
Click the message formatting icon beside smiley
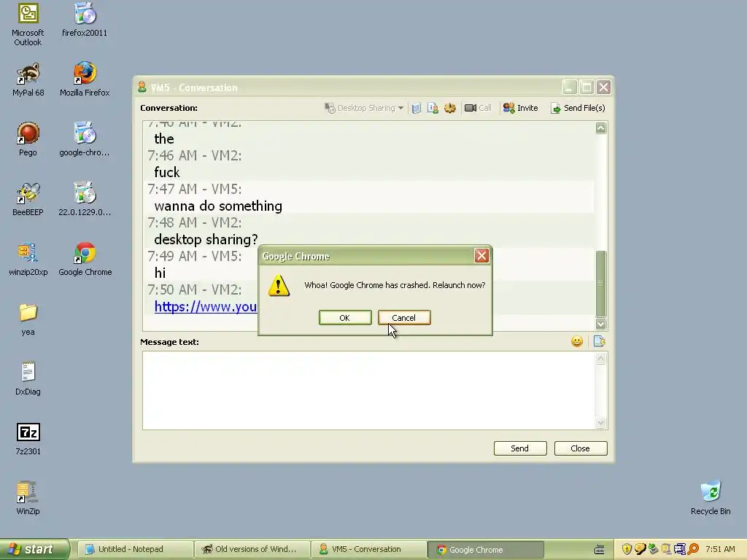point(600,341)
